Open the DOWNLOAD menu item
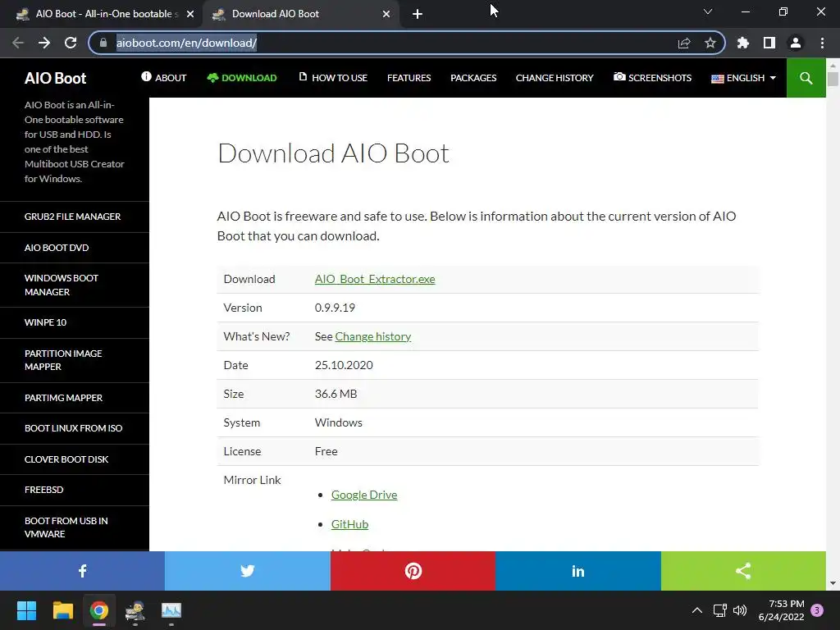 coord(242,78)
